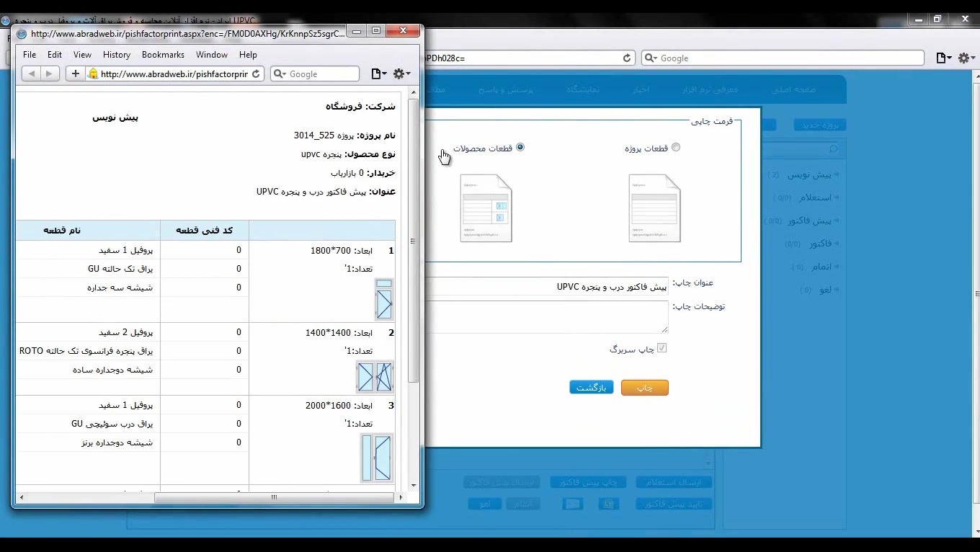Click the 'تایید پیش فاکتور' button behind the dialog
The width and height of the screenshot is (980, 552).
(674, 504)
